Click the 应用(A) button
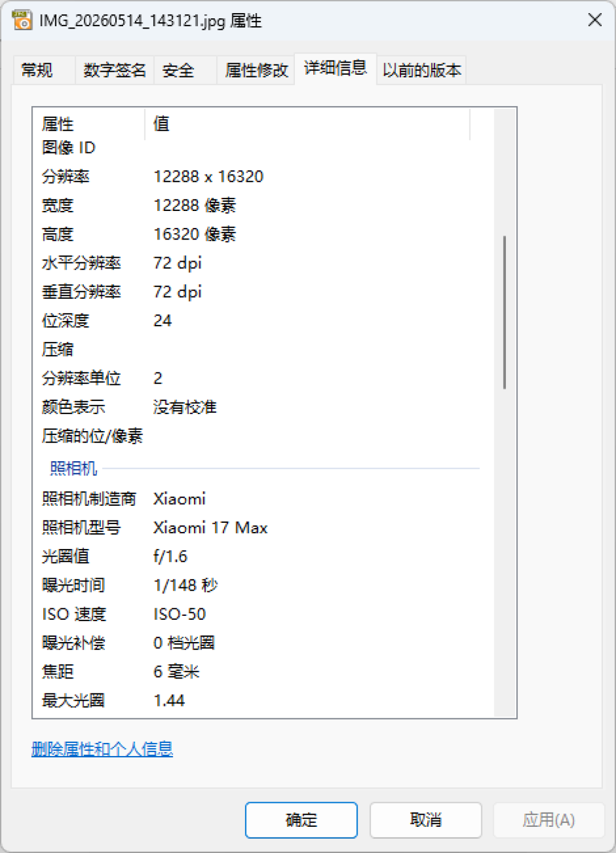This screenshot has width=616, height=853. tap(549, 820)
